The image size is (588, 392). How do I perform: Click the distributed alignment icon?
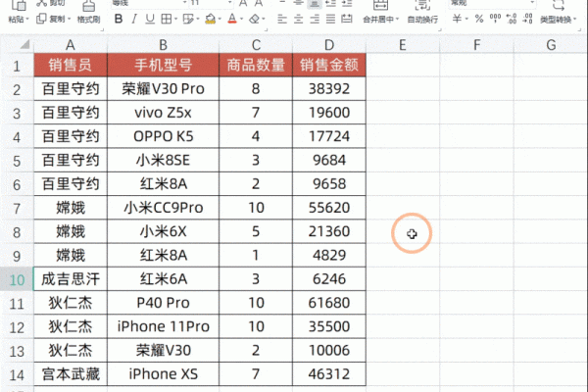(347, 19)
